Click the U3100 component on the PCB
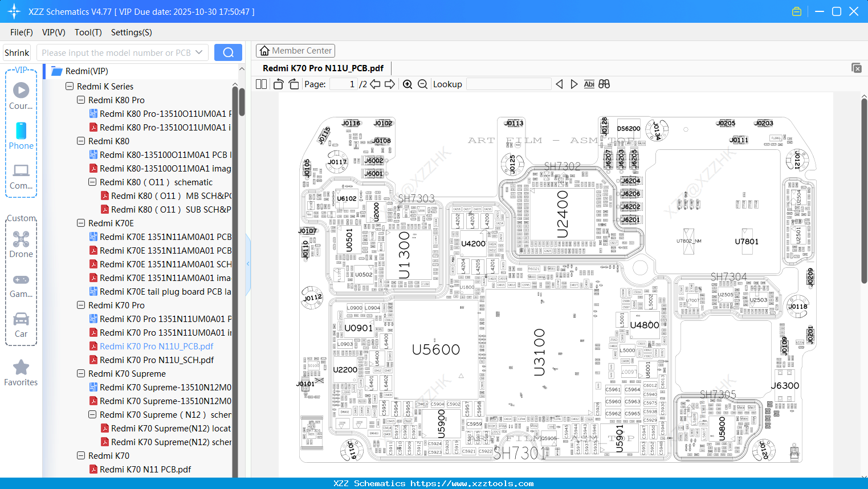This screenshot has height=489, width=868. click(x=539, y=352)
